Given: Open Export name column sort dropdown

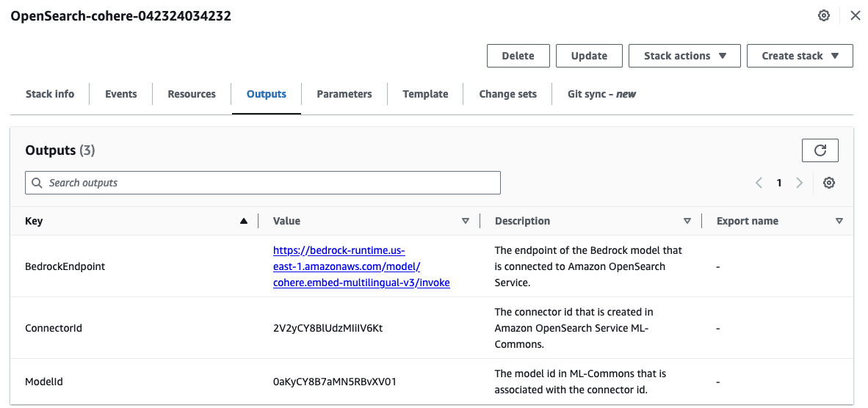Looking at the screenshot, I should point(839,221).
